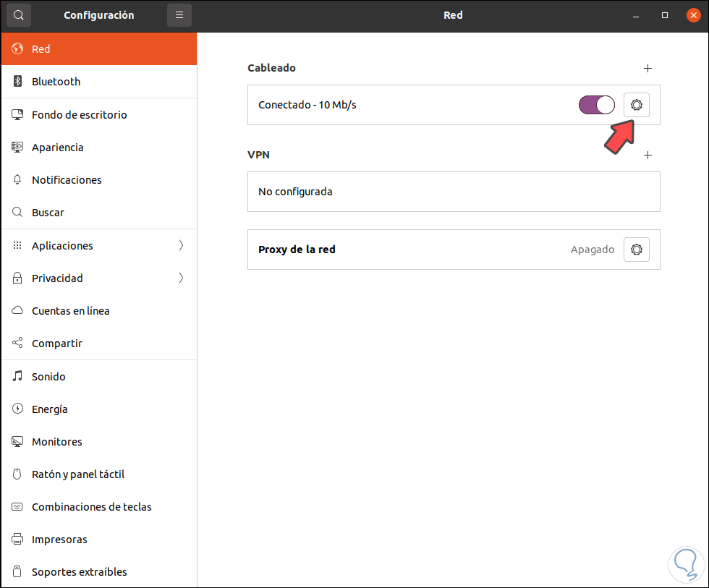Screen dimensions: 709x588
Task: Open the network proxy gear settings
Action: (637, 250)
